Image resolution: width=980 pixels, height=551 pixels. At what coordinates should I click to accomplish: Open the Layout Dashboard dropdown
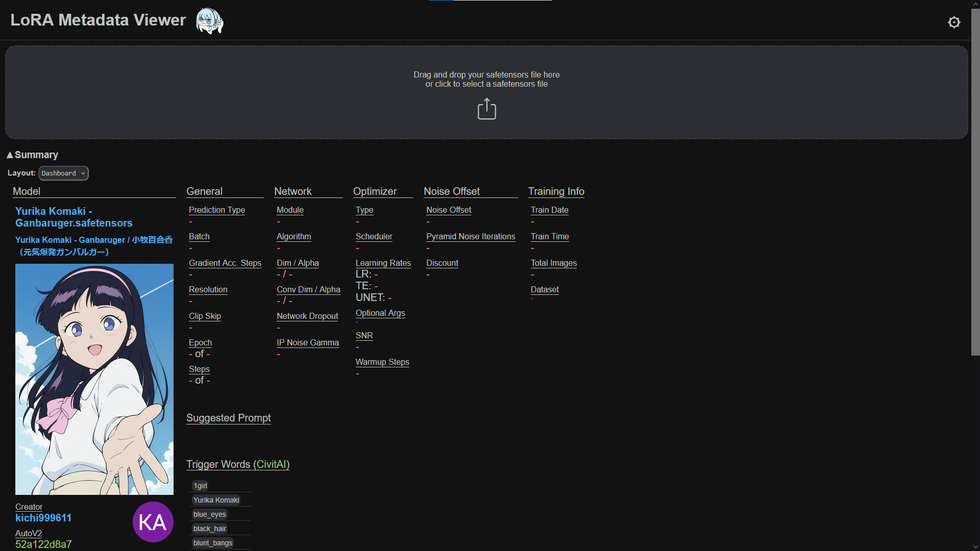pos(63,173)
